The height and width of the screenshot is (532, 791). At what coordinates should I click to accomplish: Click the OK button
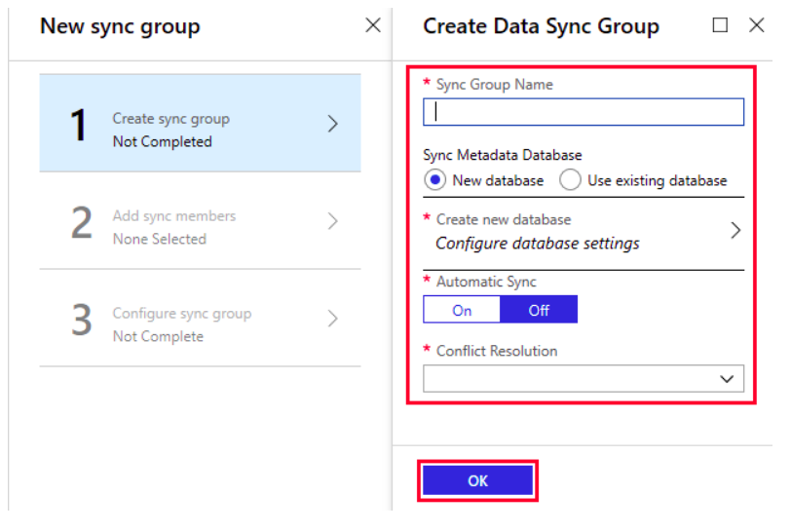477,480
